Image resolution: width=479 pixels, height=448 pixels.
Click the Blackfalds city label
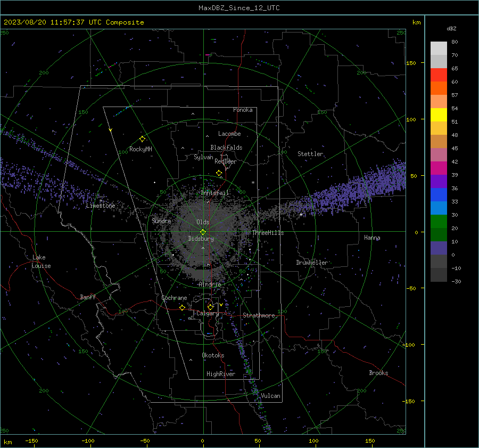[x=226, y=148]
